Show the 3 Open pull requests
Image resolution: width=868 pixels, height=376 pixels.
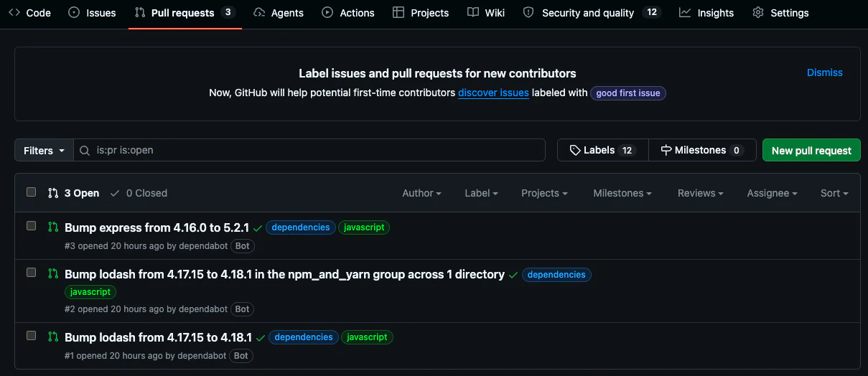(x=74, y=193)
